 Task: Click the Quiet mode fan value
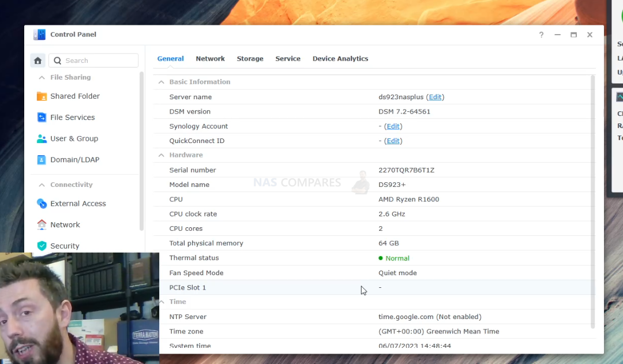397,273
